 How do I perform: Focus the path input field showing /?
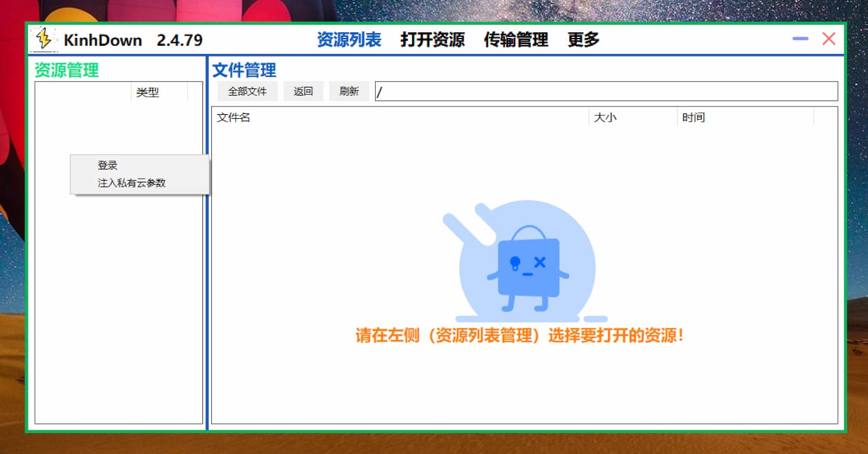click(606, 92)
